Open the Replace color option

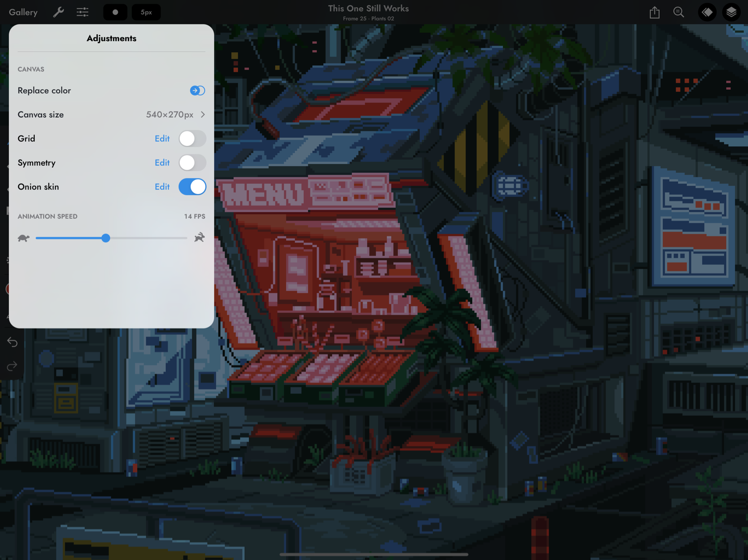[x=197, y=90]
